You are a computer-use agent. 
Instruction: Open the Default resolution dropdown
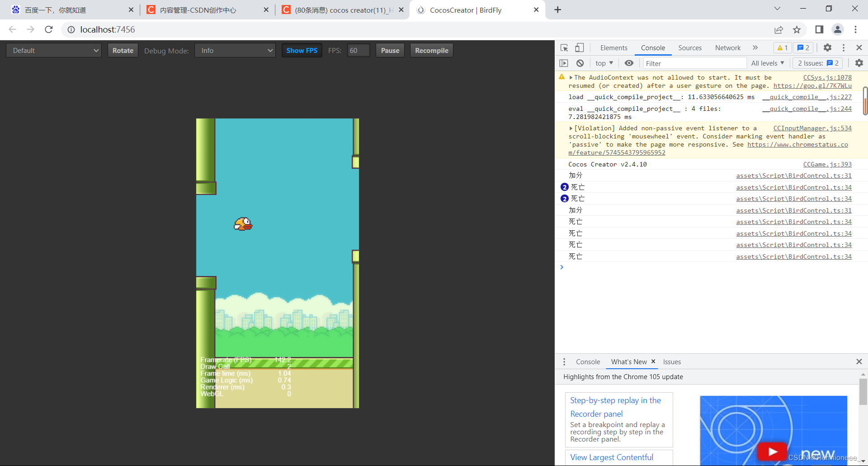pyautogui.click(x=54, y=50)
